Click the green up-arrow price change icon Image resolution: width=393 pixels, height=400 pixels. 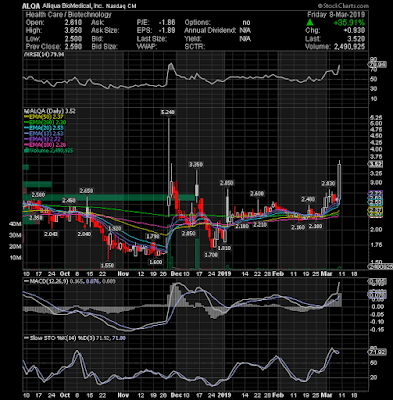310,22
